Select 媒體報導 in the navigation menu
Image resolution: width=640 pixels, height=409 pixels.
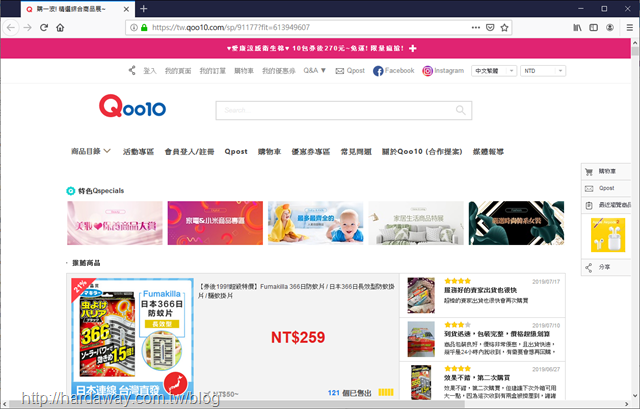tap(488, 151)
